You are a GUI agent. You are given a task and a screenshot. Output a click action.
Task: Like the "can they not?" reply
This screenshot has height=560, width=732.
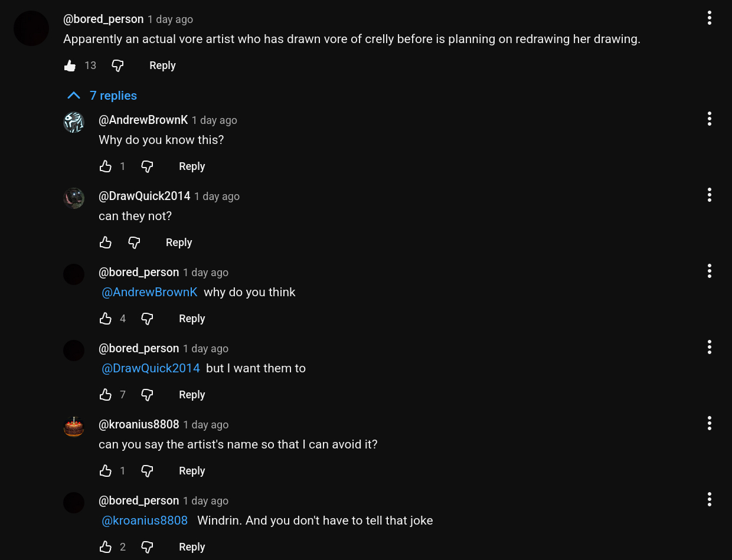point(106,243)
